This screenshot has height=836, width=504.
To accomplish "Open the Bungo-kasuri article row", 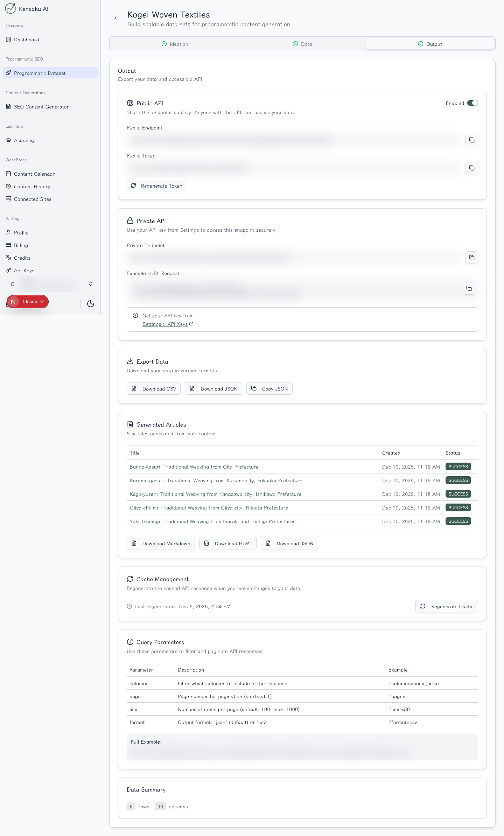I will click(194, 467).
